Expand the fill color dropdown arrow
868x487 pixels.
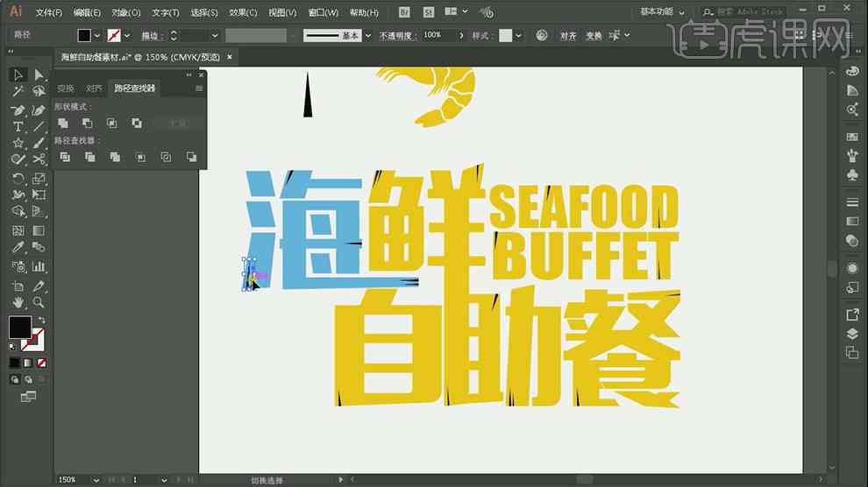pos(97,35)
